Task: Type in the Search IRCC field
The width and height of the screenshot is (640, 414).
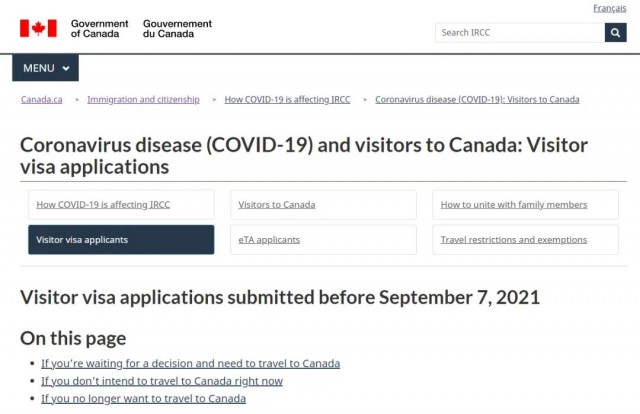Action: click(519, 32)
